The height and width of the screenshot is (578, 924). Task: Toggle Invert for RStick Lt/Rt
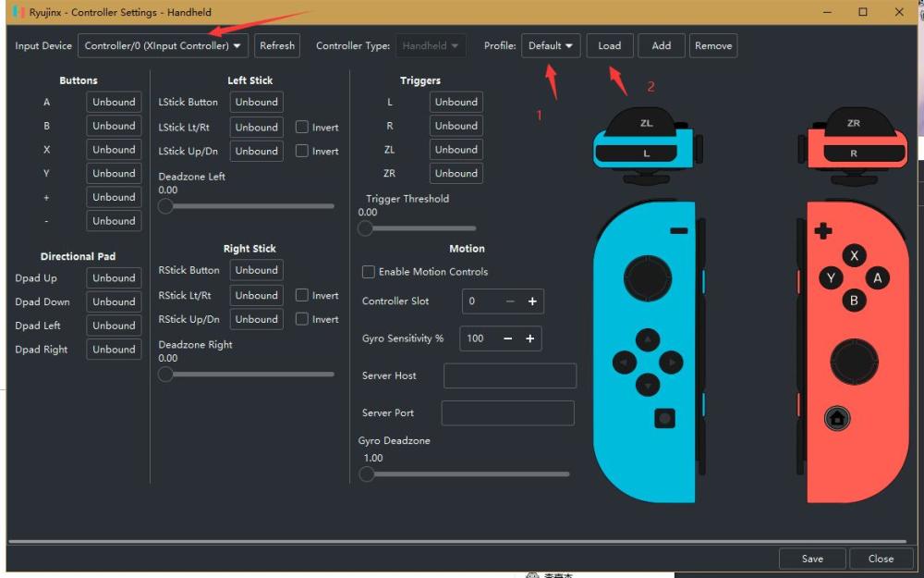tap(302, 295)
